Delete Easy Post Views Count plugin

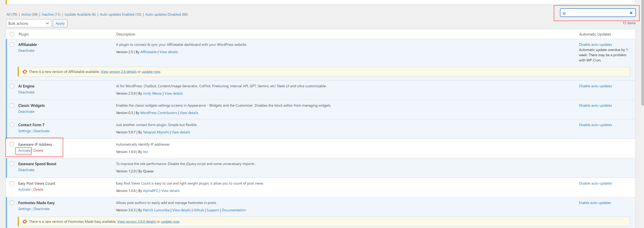(38, 189)
